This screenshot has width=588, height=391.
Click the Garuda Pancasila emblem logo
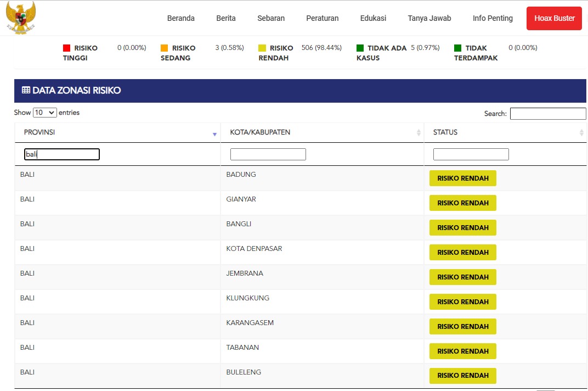(x=21, y=18)
